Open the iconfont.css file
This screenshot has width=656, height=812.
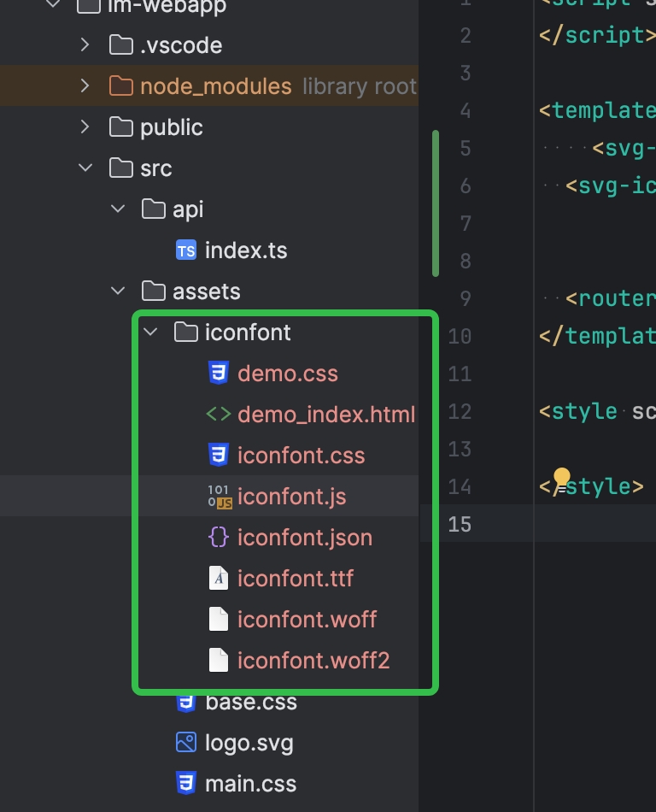(302, 456)
